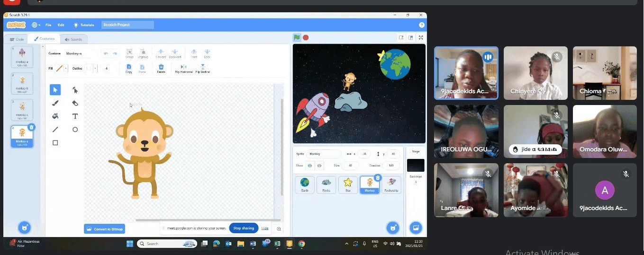Click the Windows Start button

(130, 244)
